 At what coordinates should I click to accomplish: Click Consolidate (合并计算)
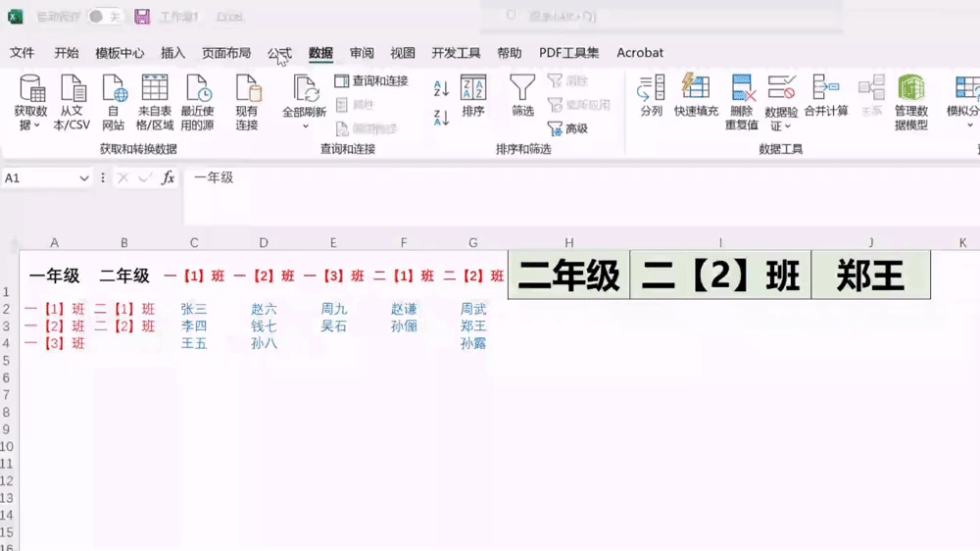click(825, 96)
